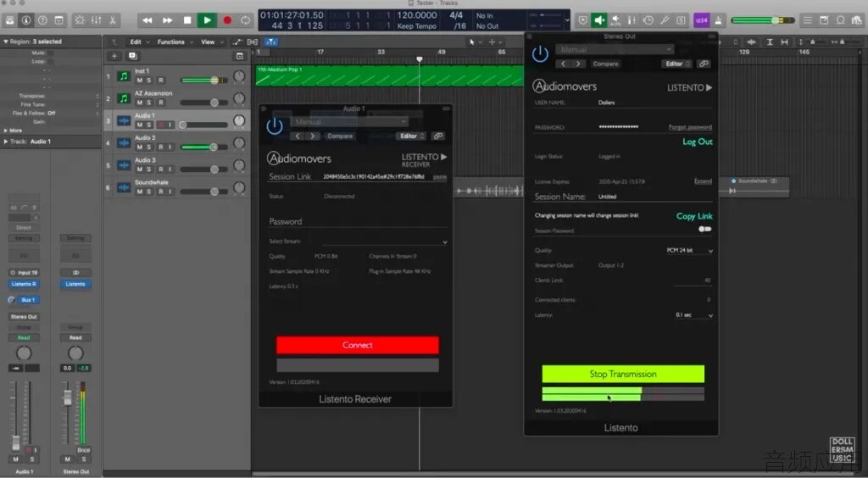
Task: Open the Mixer faders icon
Action: coord(97,20)
